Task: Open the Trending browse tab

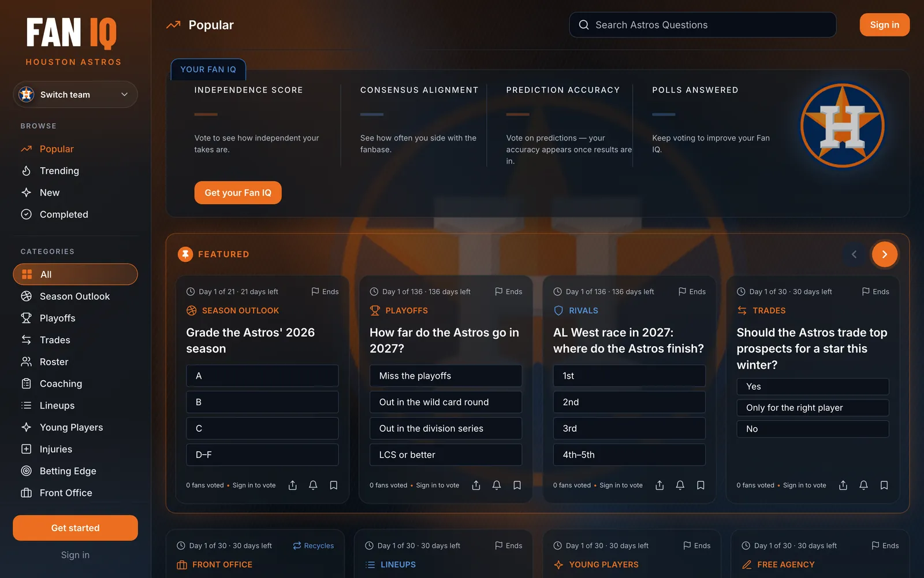Action: [x=75, y=171]
